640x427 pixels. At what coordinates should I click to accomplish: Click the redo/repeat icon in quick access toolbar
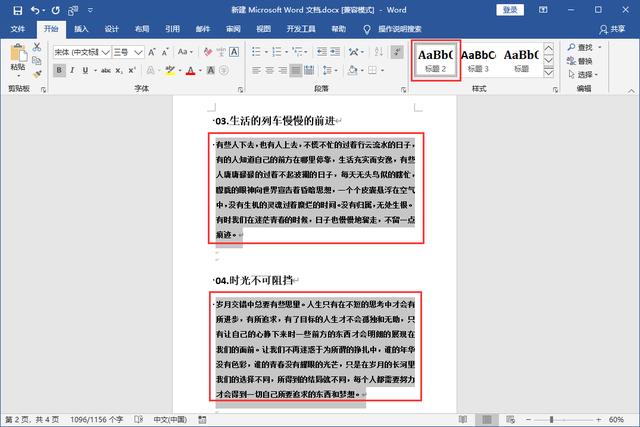tap(56, 10)
